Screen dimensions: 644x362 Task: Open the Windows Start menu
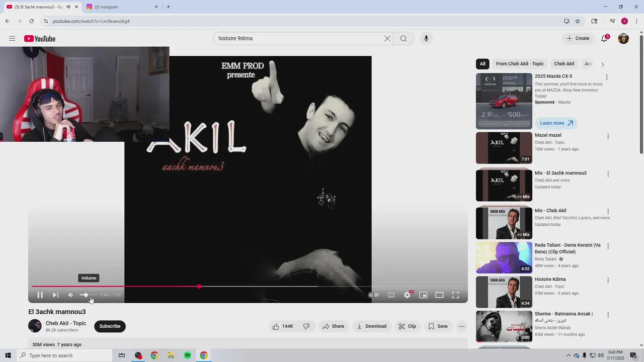pyautogui.click(x=8, y=355)
